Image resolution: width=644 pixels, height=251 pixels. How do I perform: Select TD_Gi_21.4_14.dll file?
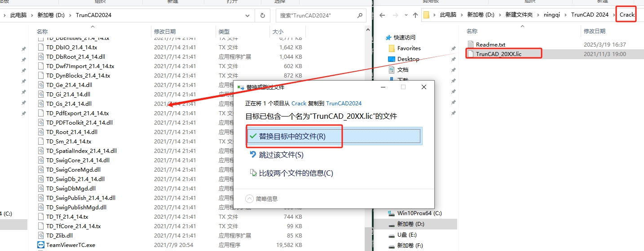click(x=68, y=94)
